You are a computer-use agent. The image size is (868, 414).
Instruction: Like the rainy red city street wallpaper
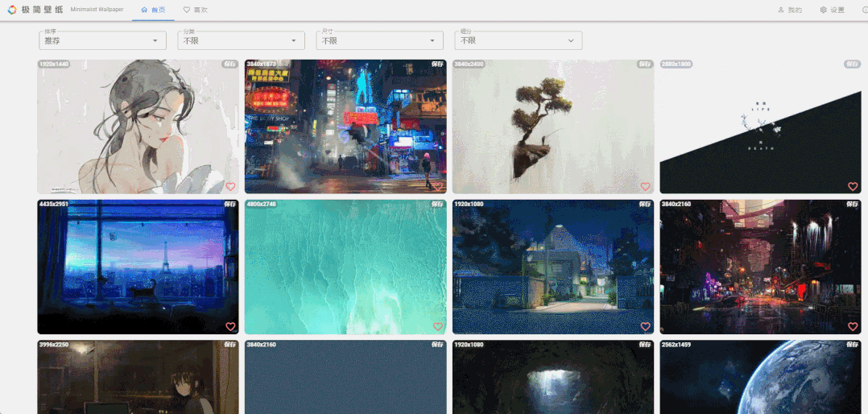point(853,326)
